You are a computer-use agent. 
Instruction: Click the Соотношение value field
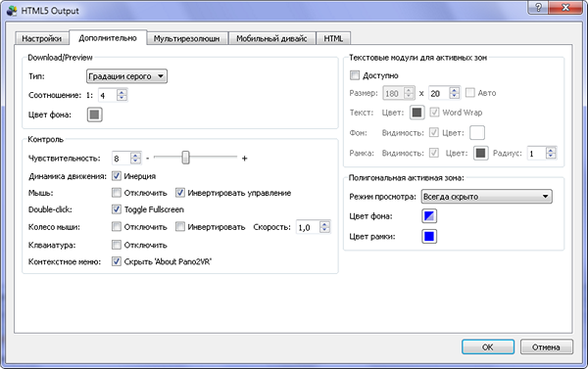click(x=108, y=95)
